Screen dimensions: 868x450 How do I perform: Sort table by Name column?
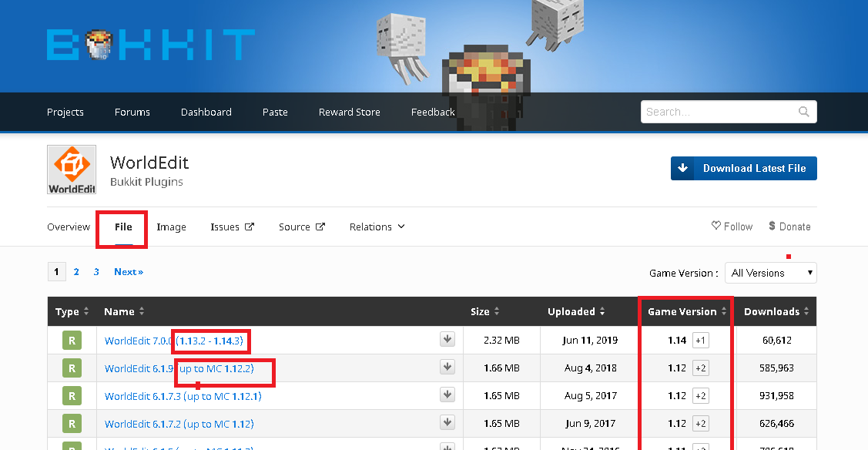point(124,311)
